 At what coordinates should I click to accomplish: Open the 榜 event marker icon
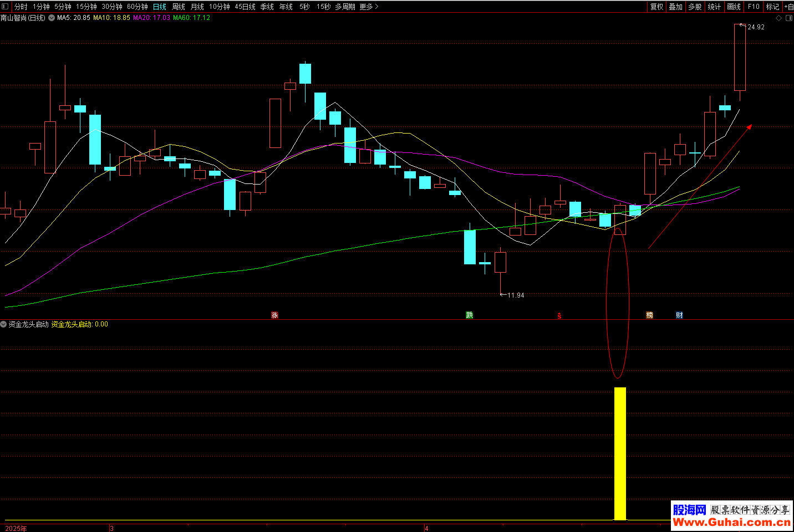649,315
